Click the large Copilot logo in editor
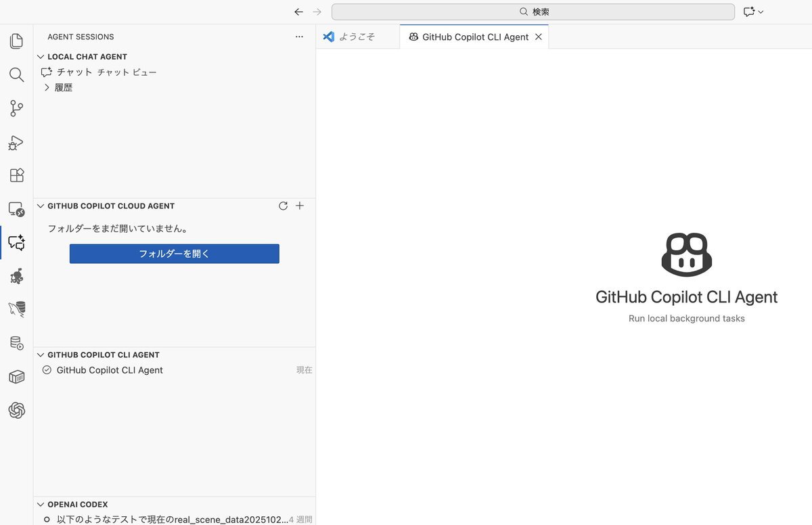Viewport: 812px width, 525px height. (x=687, y=254)
